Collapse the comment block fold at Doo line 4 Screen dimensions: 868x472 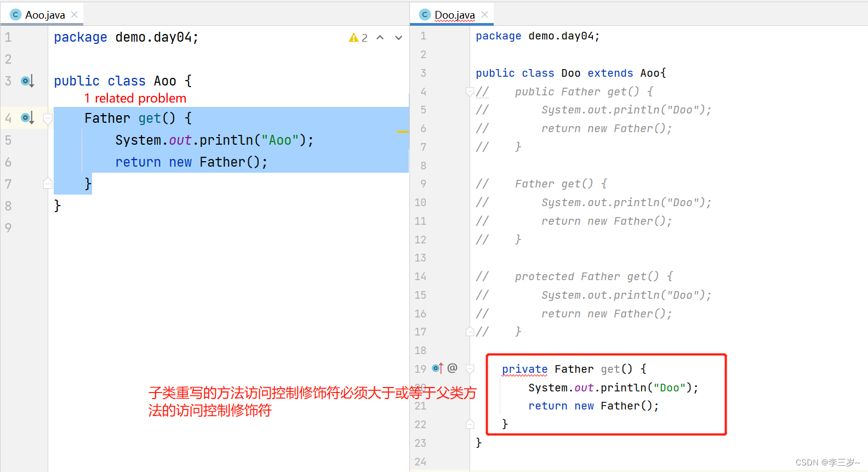(x=470, y=92)
